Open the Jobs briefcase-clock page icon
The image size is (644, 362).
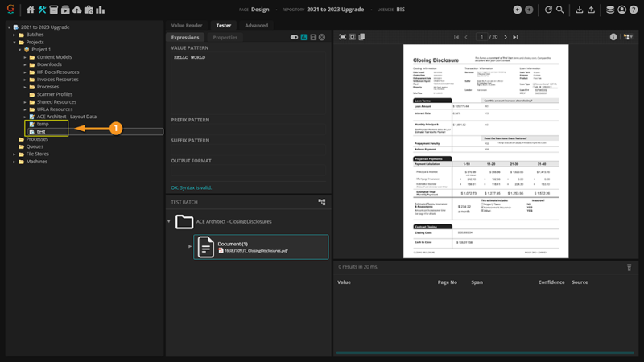(x=89, y=10)
